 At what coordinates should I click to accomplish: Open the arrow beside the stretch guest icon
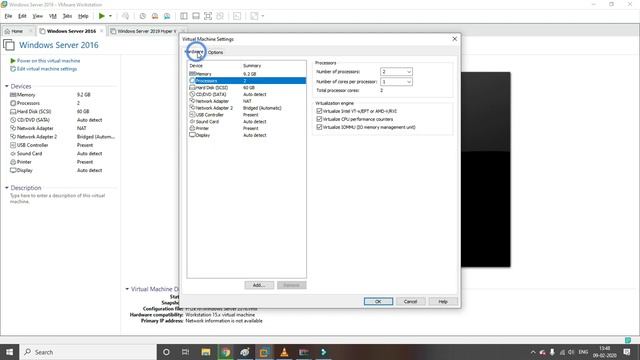pos(262,16)
